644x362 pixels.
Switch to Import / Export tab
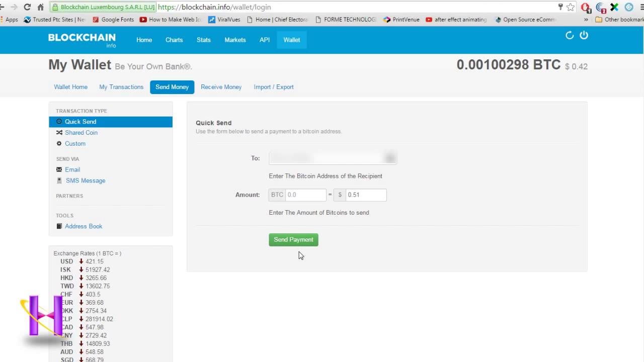pyautogui.click(x=274, y=87)
